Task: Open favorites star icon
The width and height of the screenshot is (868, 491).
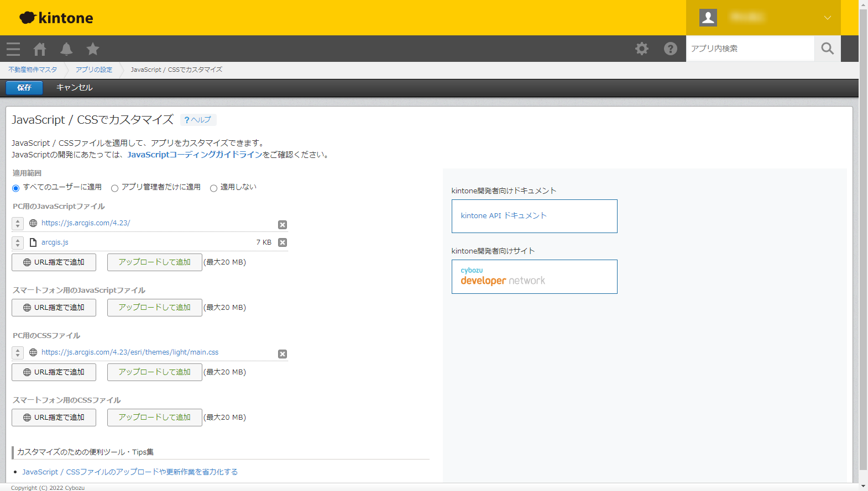Action: click(x=93, y=49)
